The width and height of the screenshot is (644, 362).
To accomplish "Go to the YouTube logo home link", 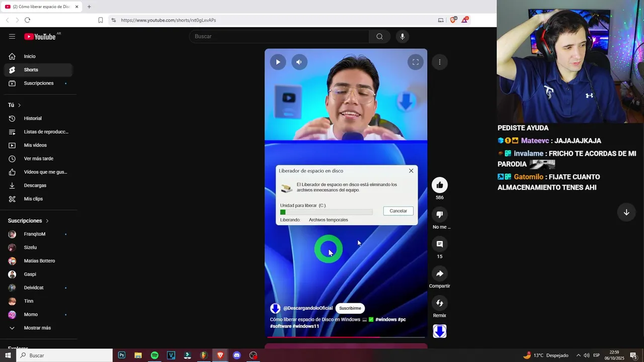I will 40,36.
